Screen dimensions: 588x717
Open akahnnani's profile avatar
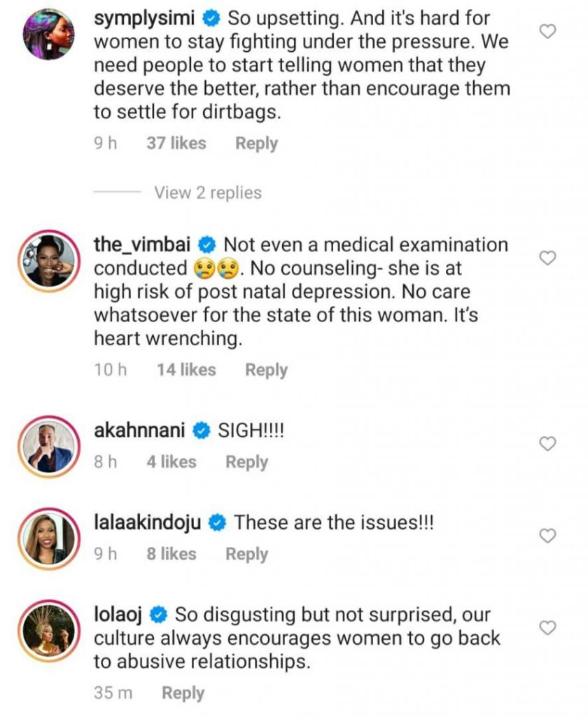pos(49,447)
